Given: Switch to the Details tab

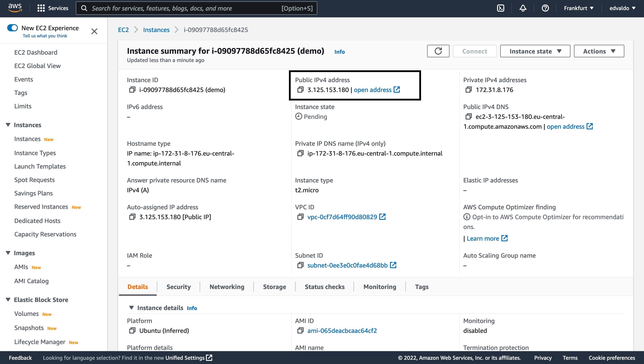Looking at the screenshot, I should point(138,287).
